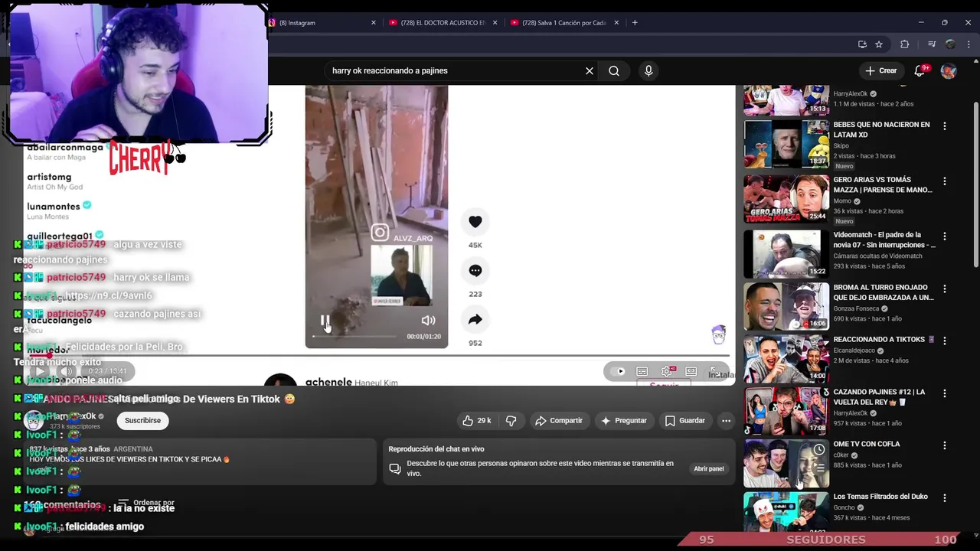Open YouTube player settings gear
Viewport: 980px width, 551px height.
click(667, 371)
